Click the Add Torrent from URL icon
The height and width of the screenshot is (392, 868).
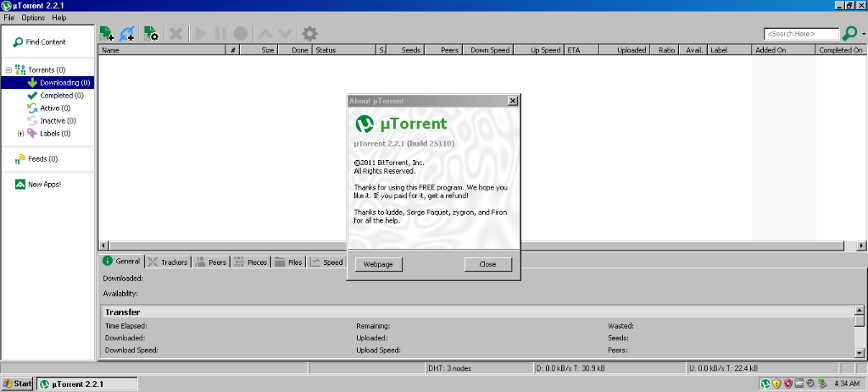click(127, 34)
